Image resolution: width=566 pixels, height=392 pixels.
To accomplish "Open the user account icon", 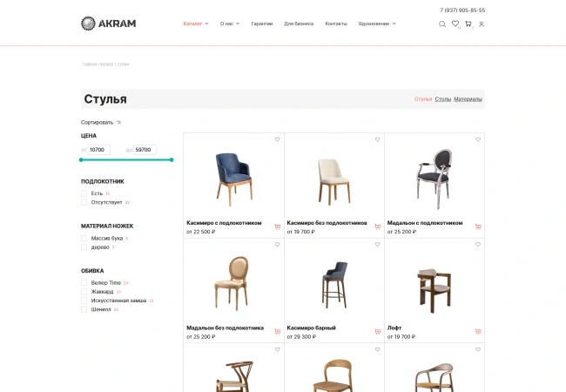I will (x=482, y=24).
